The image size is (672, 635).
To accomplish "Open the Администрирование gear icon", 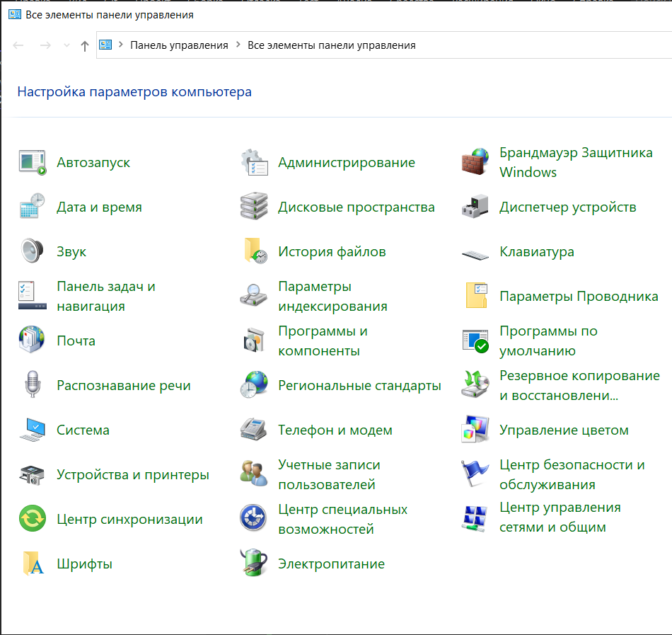I will (x=254, y=163).
